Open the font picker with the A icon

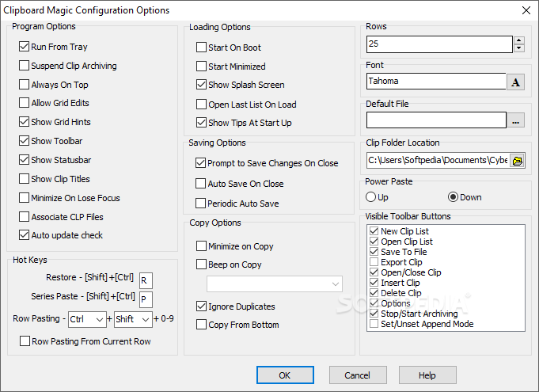click(515, 82)
